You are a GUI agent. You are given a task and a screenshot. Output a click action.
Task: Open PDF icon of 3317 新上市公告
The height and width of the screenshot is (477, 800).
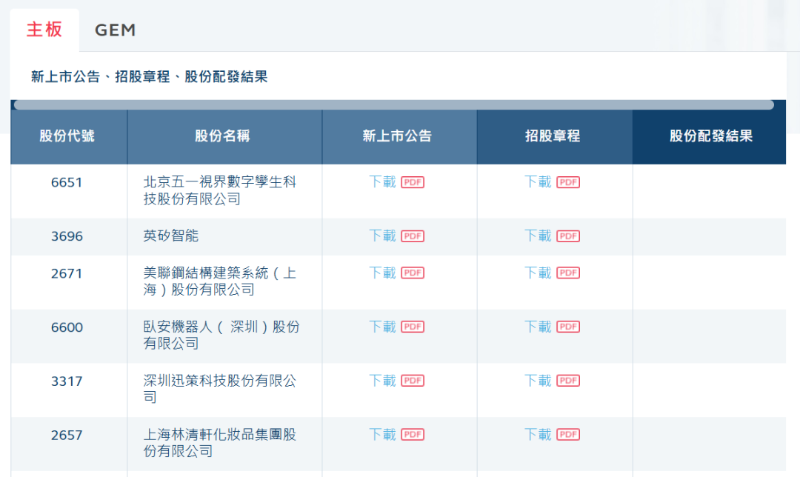413,381
